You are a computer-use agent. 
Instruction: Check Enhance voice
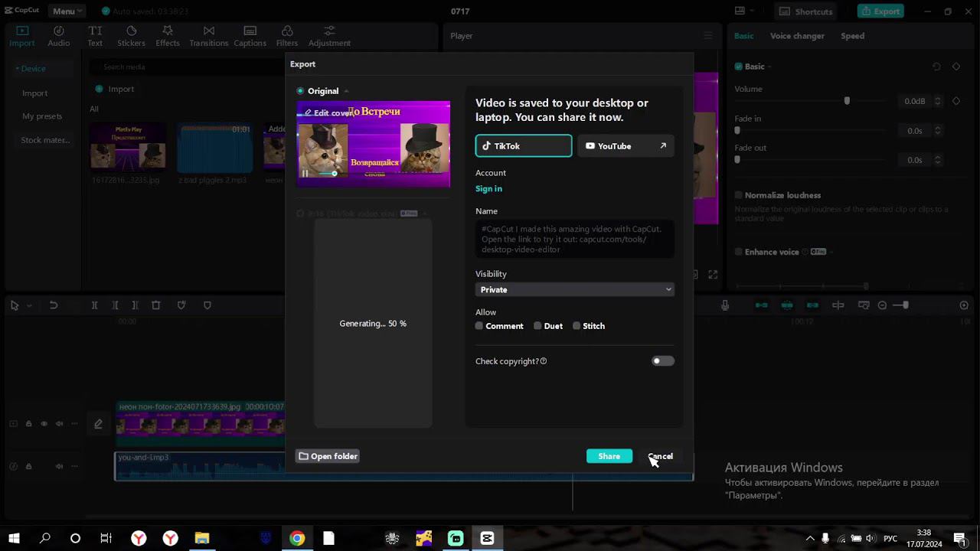click(739, 252)
